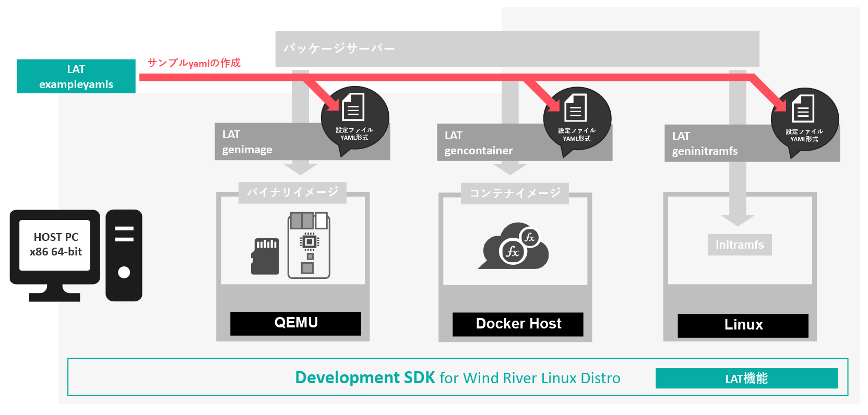The width and height of the screenshot is (868, 415).
Task: Click the SD card icon under バイナリイメージ
Action: click(265, 256)
